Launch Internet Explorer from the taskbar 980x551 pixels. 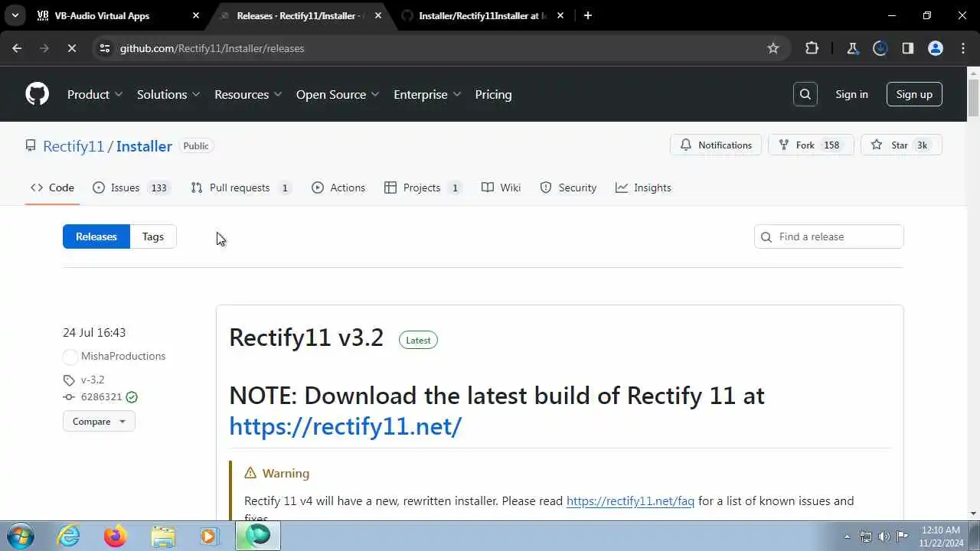pyautogui.click(x=69, y=536)
